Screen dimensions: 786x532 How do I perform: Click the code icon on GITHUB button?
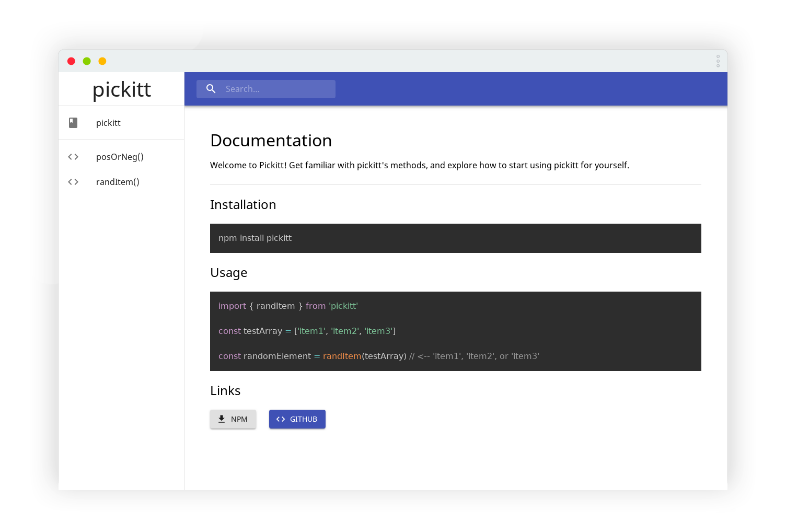point(281,419)
